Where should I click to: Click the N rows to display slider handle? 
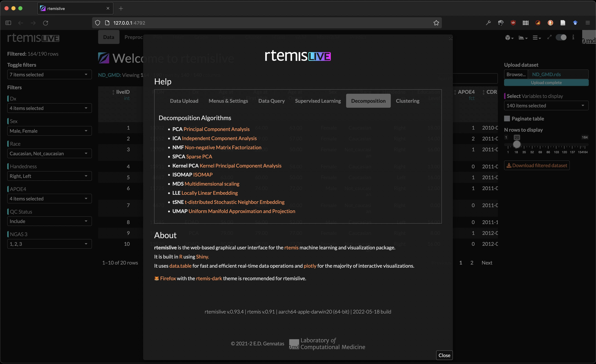[517, 144]
